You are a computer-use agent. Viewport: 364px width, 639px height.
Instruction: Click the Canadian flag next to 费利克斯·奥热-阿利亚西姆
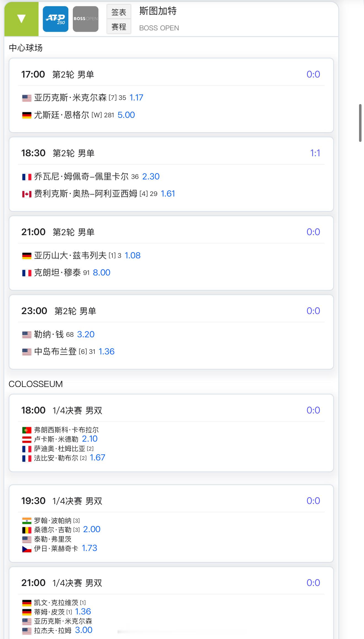27,194
